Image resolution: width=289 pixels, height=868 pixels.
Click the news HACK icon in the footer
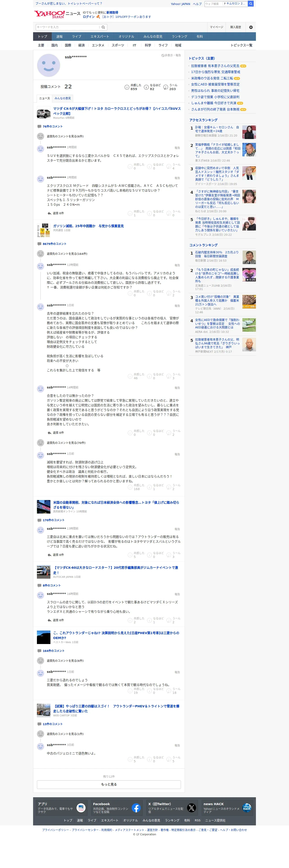coord(247,808)
